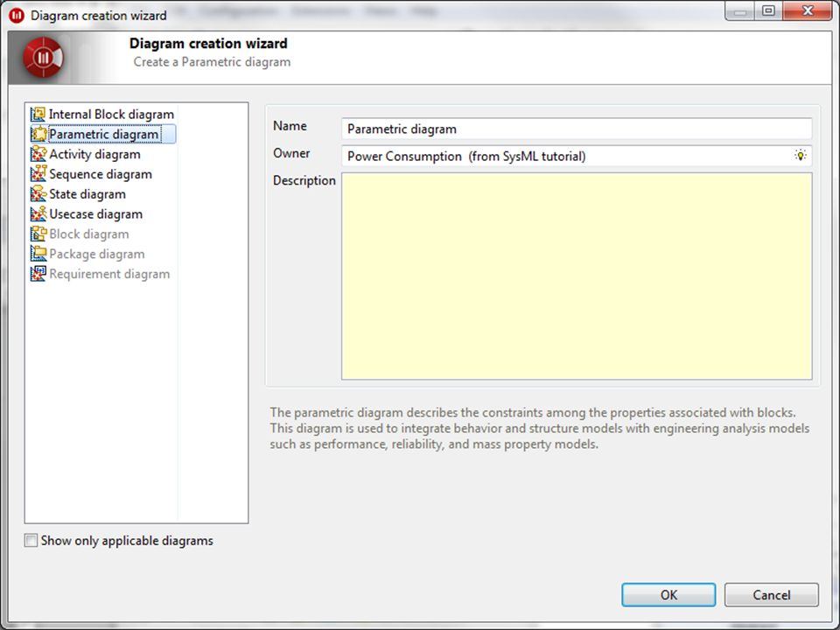The image size is (840, 630).
Task: Click the bold Diagram creation wizard heading
Action: pos(208,44)
